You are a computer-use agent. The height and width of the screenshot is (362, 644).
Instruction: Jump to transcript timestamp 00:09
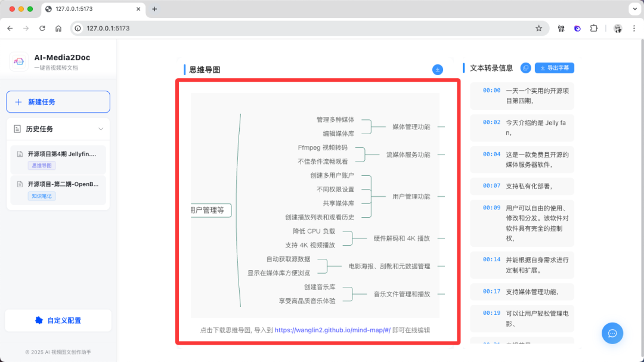491,208
